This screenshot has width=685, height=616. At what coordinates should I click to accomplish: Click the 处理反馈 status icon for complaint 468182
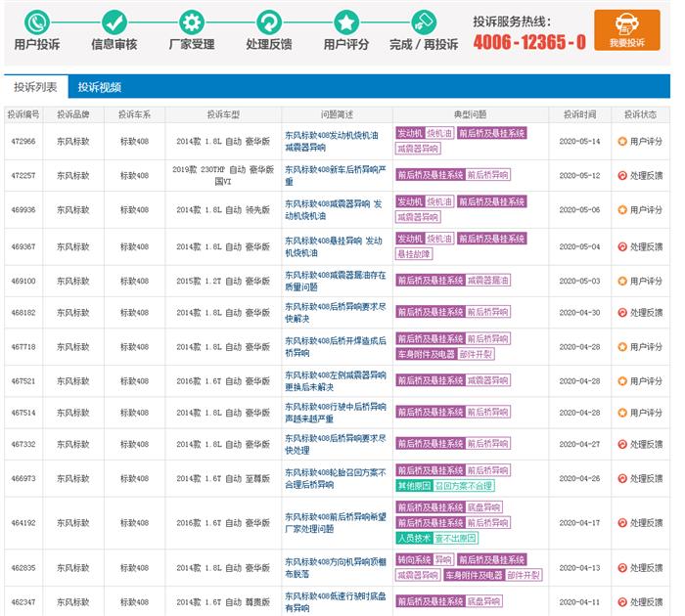[622, 313]
